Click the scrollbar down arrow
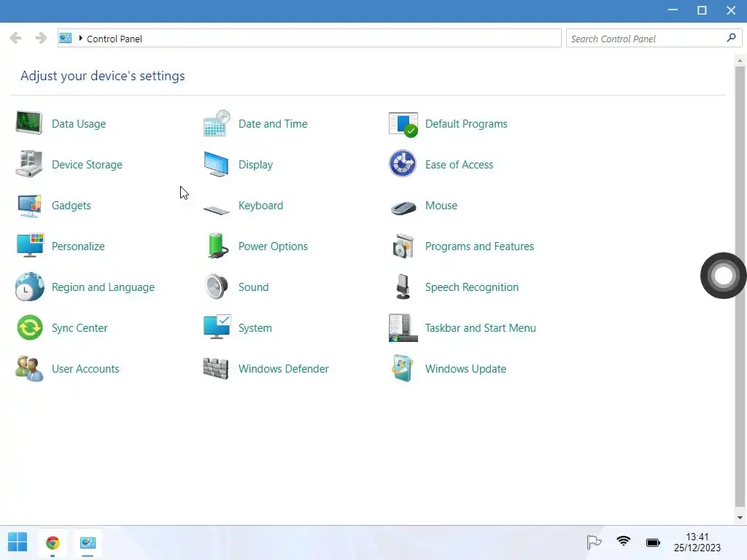747x560 pixels. 740,518
